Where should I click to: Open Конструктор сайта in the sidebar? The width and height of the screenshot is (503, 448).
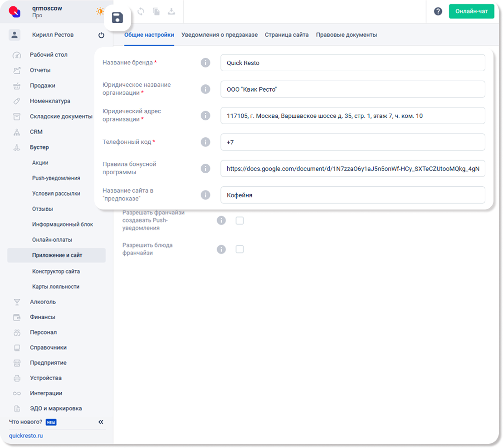56,272
